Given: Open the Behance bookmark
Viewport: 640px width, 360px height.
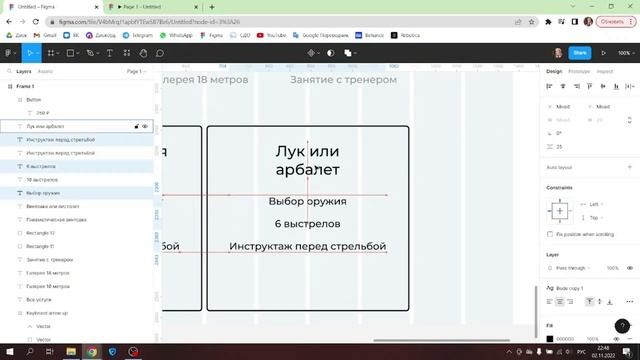Looking at the screenshot, I should click(369, 36).
